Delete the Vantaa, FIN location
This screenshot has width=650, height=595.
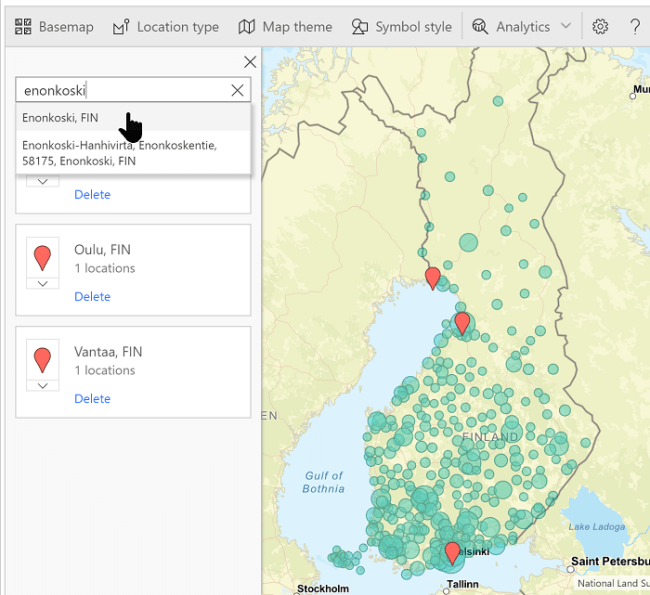pyautogui.click(x=92, y=399)
